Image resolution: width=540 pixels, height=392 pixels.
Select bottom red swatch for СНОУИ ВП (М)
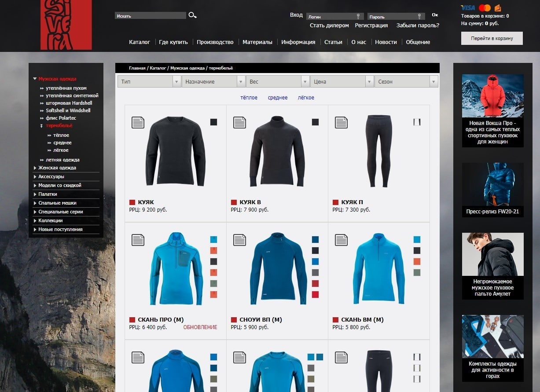tap(315, 295)
